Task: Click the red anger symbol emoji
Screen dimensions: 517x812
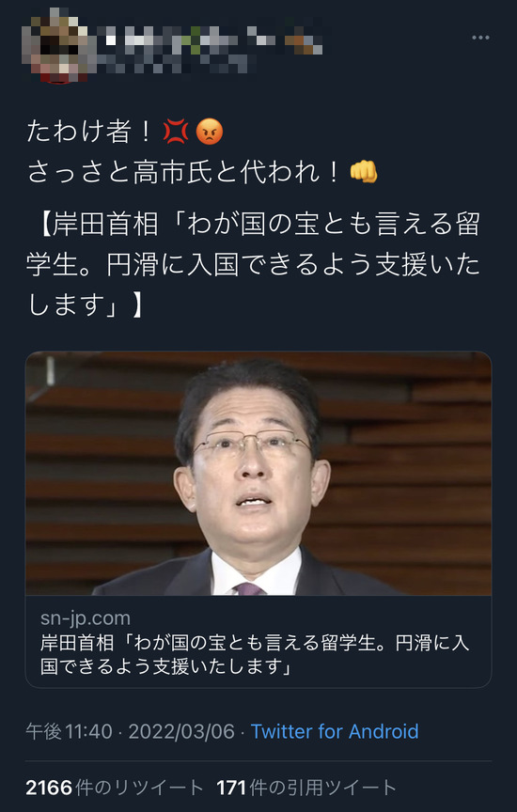Action: click(x=176, y=131)
